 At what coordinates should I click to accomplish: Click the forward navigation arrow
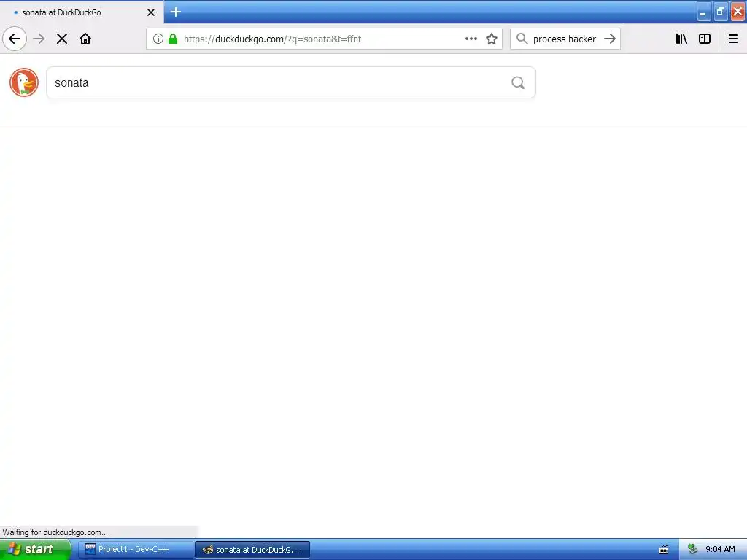coord(39,39)
